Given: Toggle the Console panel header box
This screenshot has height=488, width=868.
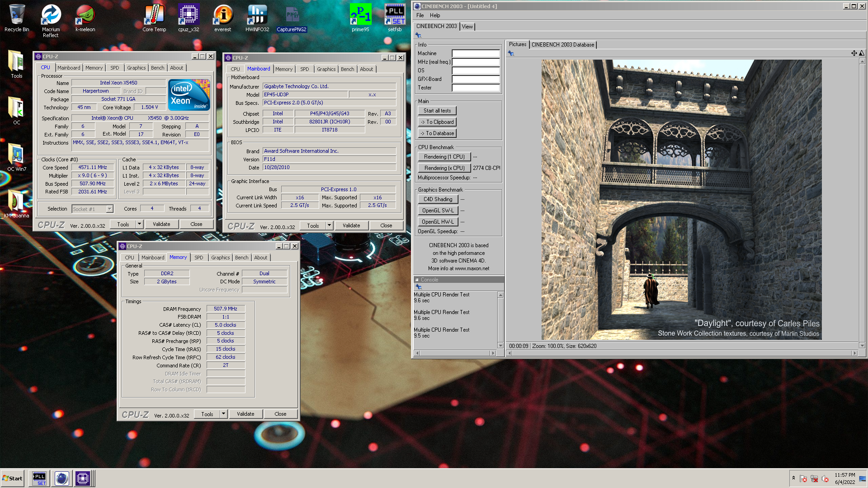Looking at the screenshot, I should [417, 280].
